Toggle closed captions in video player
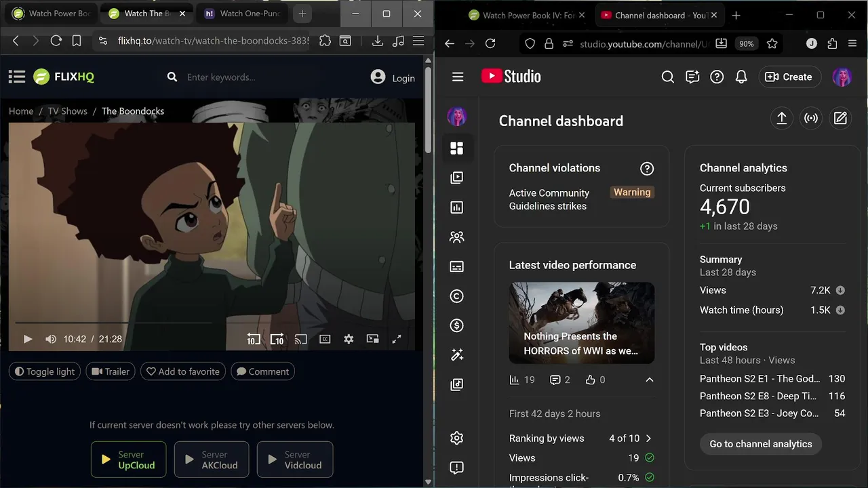This screenshot has height=488, width=868. point(325,339)
